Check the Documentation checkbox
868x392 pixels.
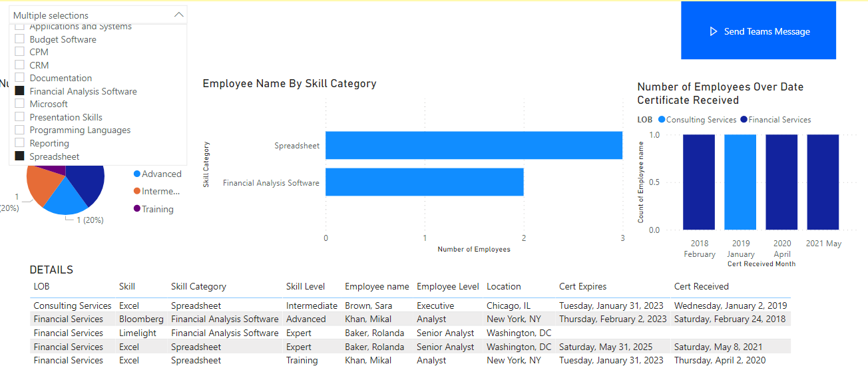click(x=20, y=78)
